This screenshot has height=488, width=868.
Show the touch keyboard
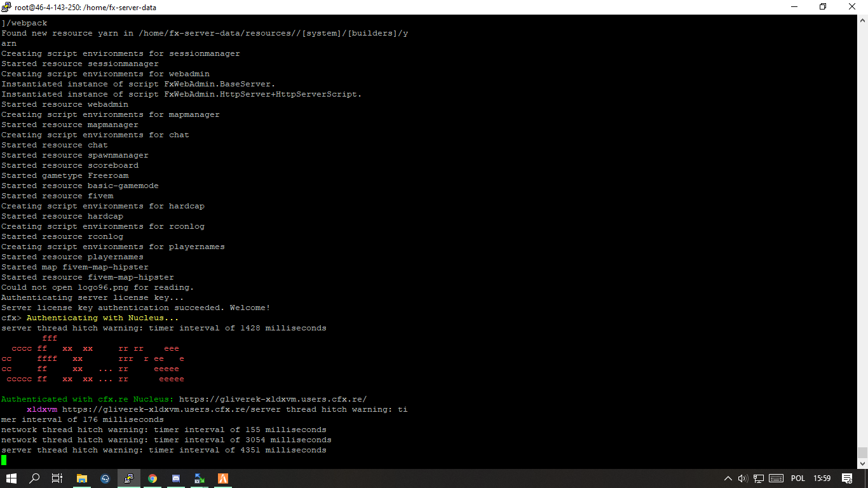click(x=776, y=478)
